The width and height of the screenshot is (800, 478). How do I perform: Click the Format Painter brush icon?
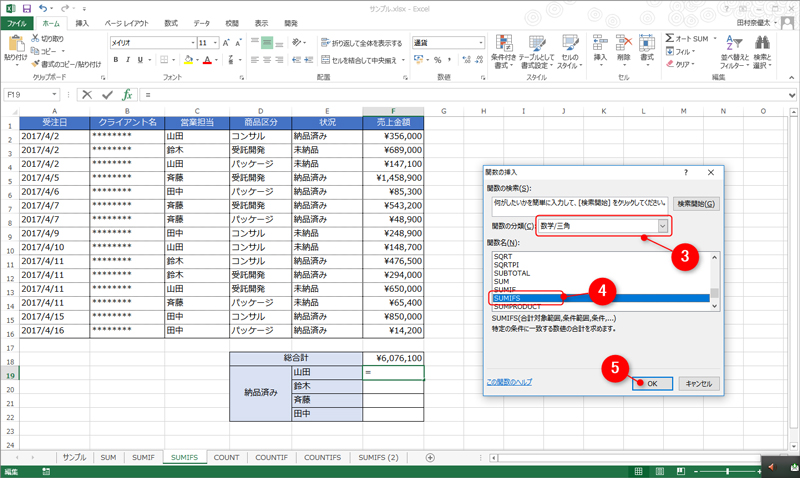click(x=35, y=64)
